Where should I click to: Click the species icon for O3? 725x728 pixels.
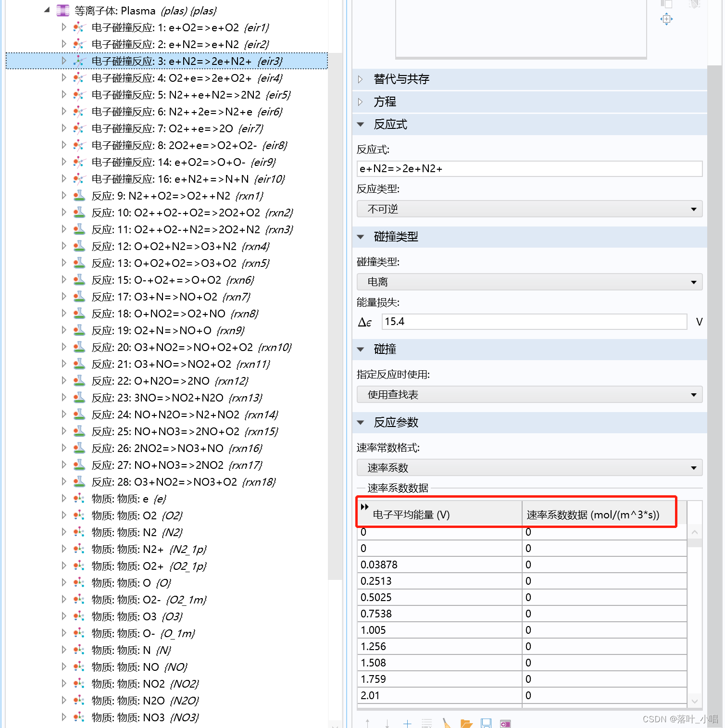[79, 616]
